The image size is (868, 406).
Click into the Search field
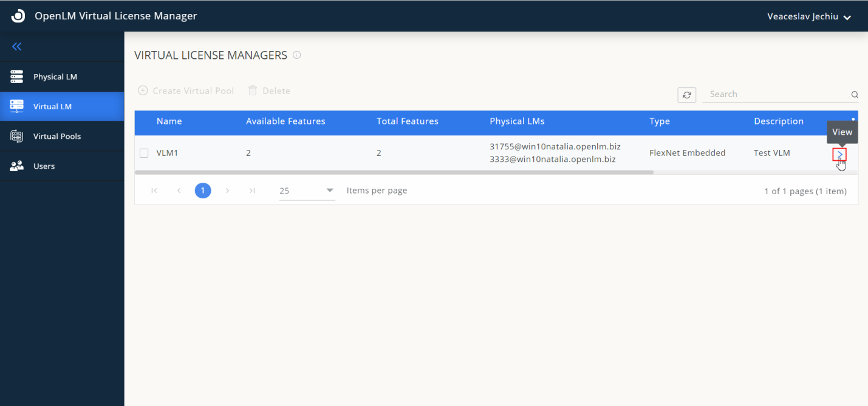pyautogui.click(x=774, y=94)
